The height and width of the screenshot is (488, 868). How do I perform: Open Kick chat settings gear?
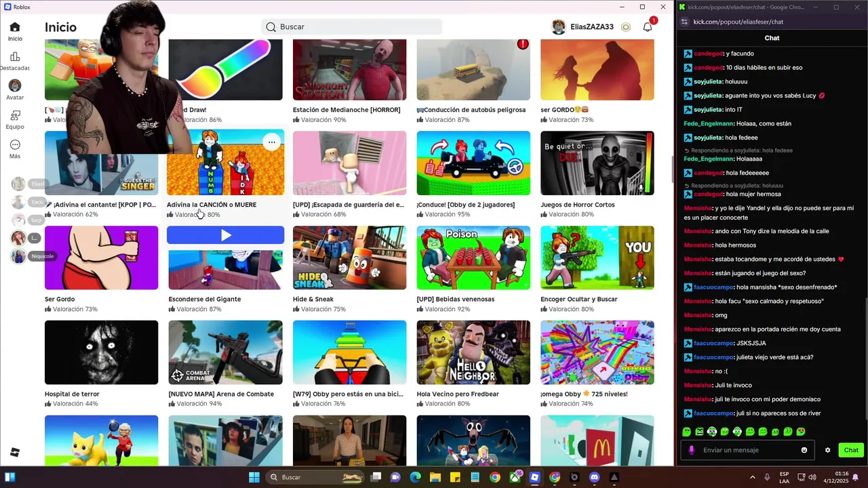pos(827,450)
